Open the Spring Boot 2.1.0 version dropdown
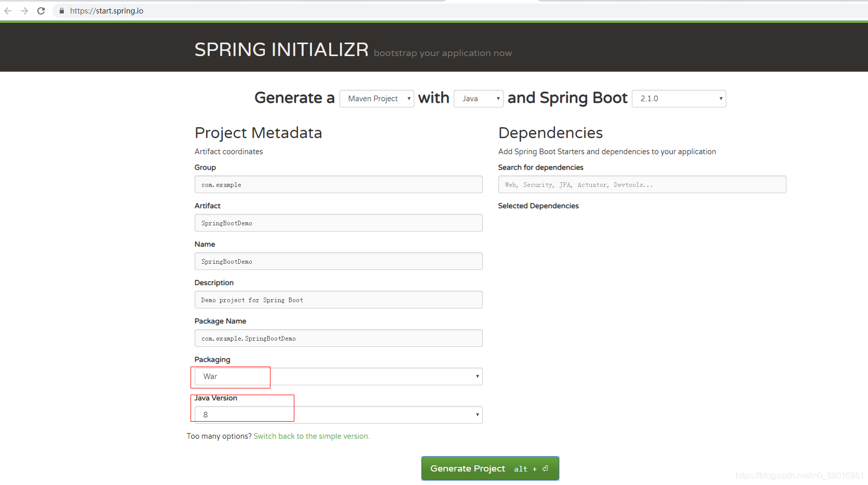This screenshot has width=868, height=485. tap(679, 99)
